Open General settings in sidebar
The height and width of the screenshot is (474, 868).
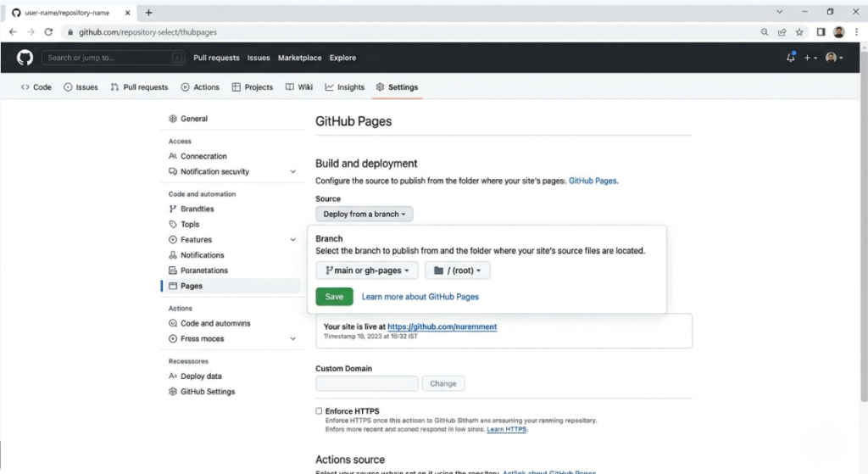(x=188, y=119)
